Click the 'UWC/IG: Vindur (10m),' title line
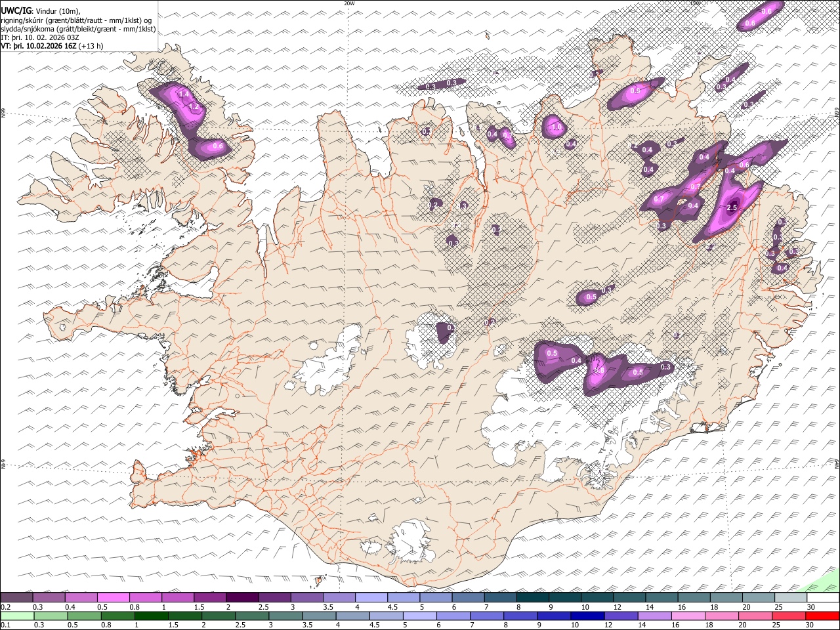This screenshot has height=630, width=840. click(41, 11)
